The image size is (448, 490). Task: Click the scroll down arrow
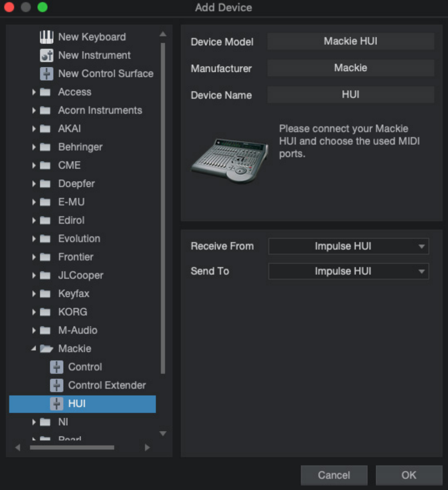click(162, 434)
